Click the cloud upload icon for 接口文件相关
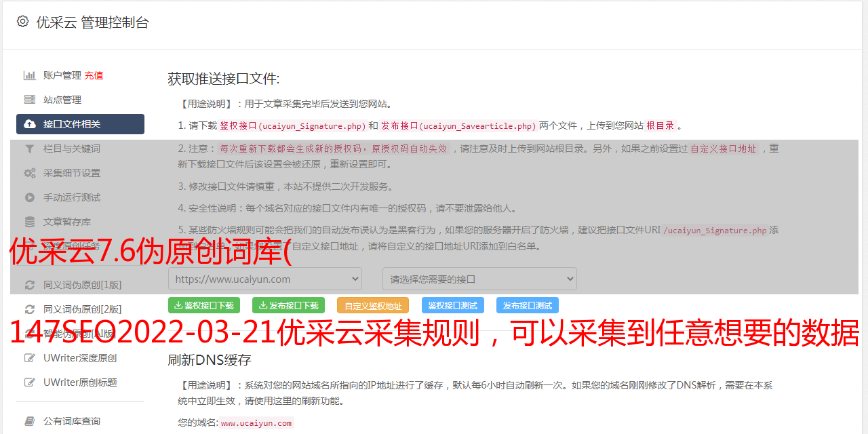 pos(30,124)
